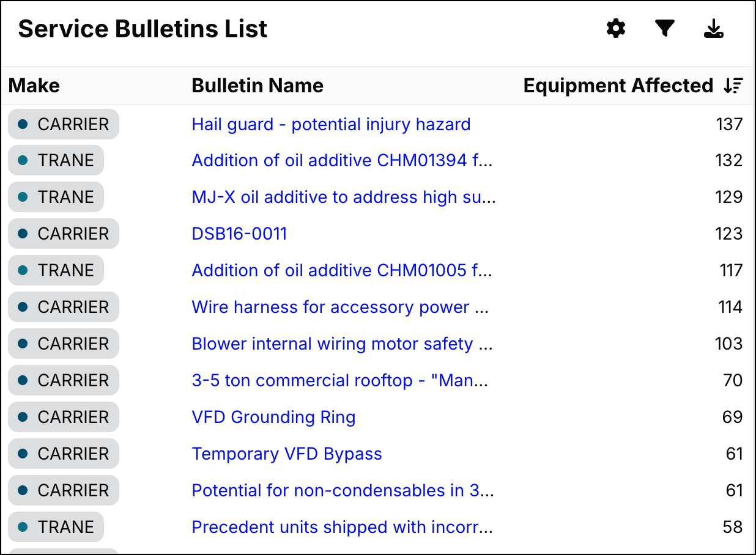Open the VFD Grounding Ring bulletin
Image resolution: width=756 pixels, height=555 pixels.
pyautogui.click(x=273, y=417)
